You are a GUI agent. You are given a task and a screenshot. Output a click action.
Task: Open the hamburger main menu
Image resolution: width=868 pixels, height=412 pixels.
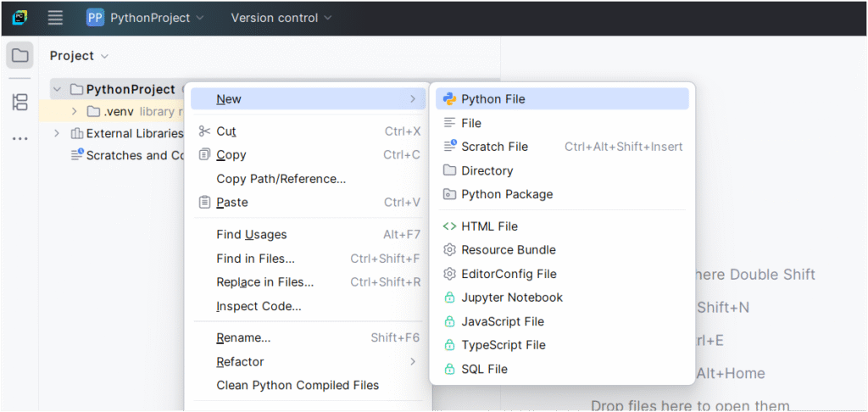(x=55, y=18)
